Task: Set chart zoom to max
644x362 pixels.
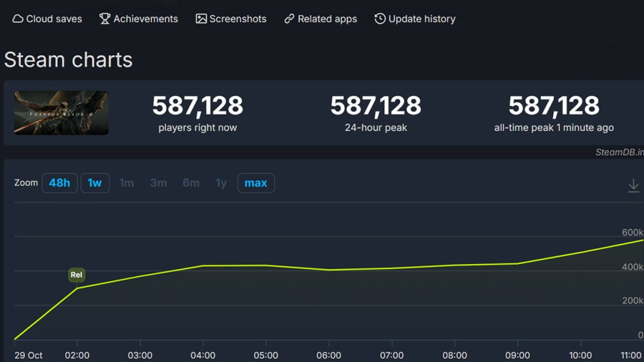Action: coord(256,183)
